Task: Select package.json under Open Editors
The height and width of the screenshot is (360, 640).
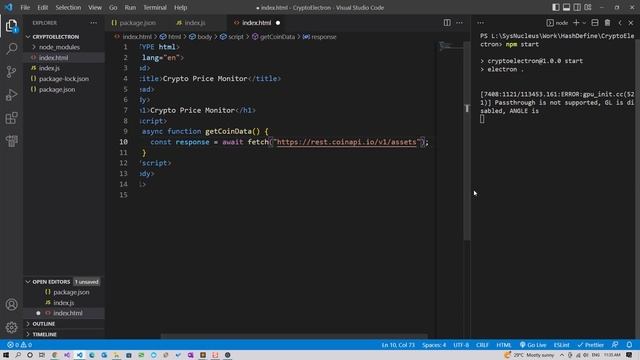Action: pos(71,292)
